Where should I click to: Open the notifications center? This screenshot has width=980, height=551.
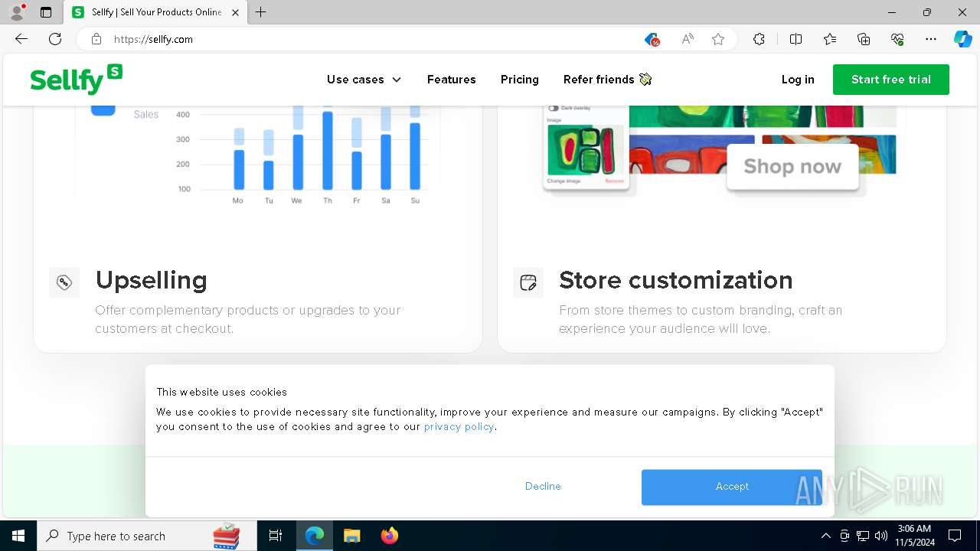(x=955, y=536)
